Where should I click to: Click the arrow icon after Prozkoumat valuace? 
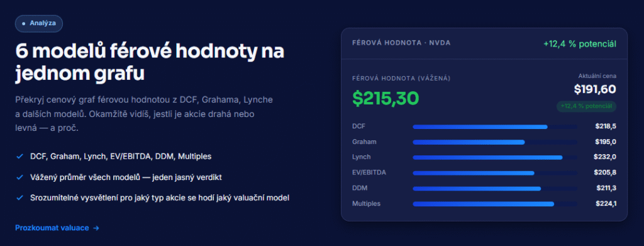[96, 228]
